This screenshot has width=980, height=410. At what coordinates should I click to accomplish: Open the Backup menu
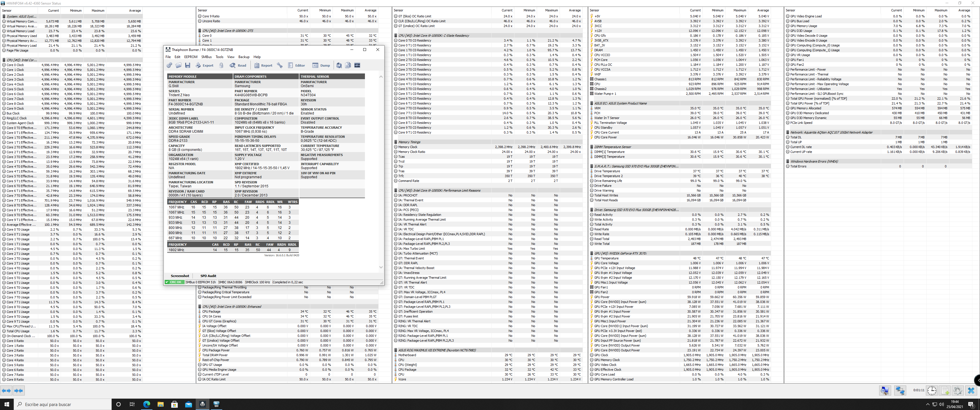click(x=244, y=57)
